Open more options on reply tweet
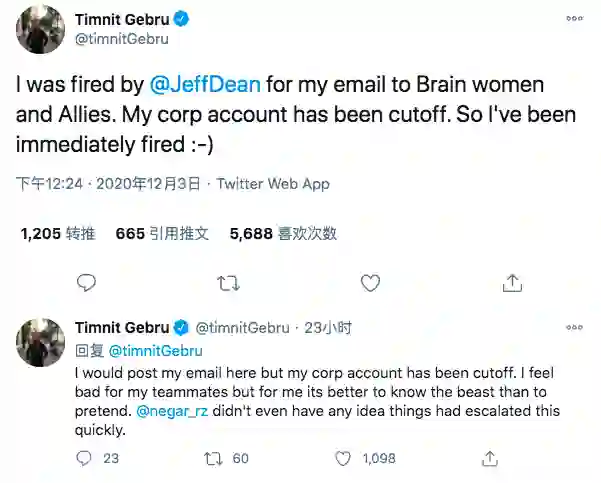 point(574,328)
